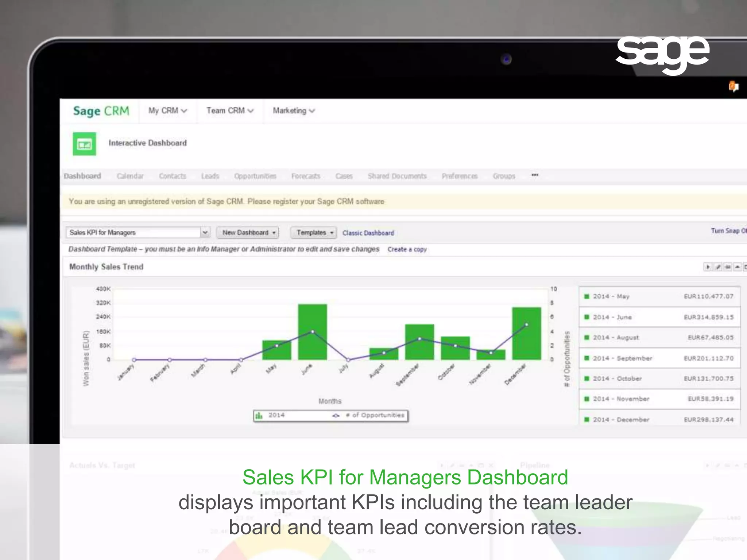Open the more tabs ellipsis menu
Viewport: 747px width, 560px height.
pyautogui.click(x=535, y=175)
